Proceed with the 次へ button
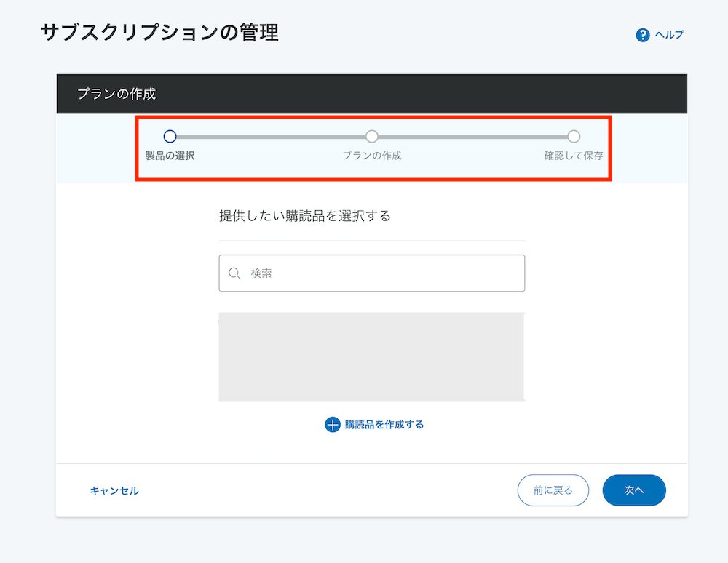The width and height of the screenshot is (728, 563). (634, 490)
